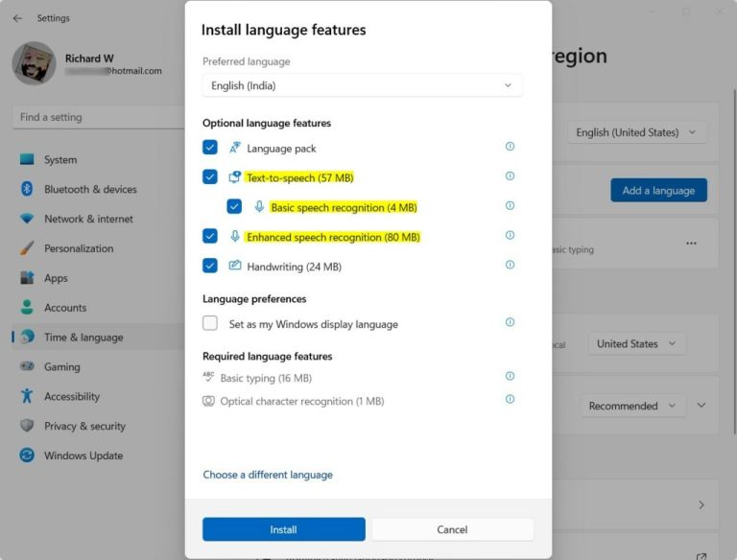Click the Privacy & security shield icon

(27, 425)
